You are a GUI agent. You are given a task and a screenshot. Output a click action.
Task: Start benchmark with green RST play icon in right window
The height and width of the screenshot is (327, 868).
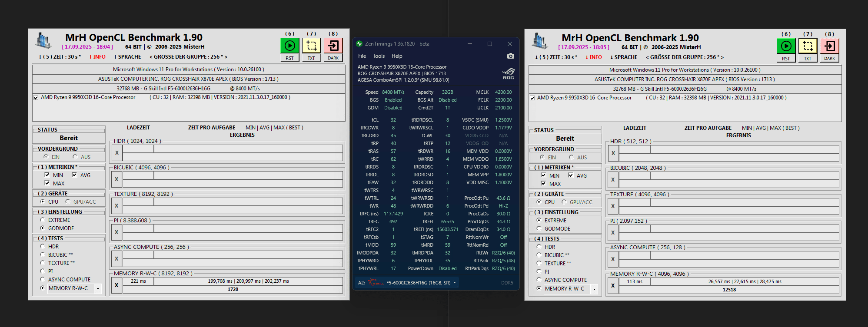(x=786, y=46)
